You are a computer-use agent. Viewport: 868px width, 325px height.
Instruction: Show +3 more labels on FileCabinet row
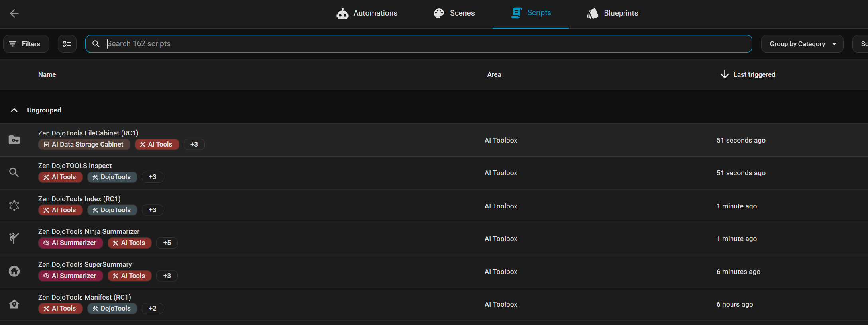click(x=194, y=144)
